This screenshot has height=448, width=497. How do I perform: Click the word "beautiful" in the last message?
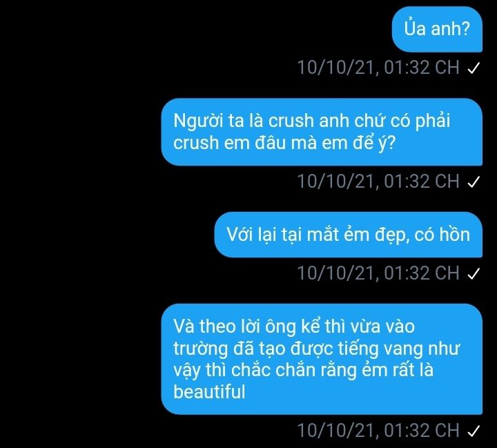(209, 391)
